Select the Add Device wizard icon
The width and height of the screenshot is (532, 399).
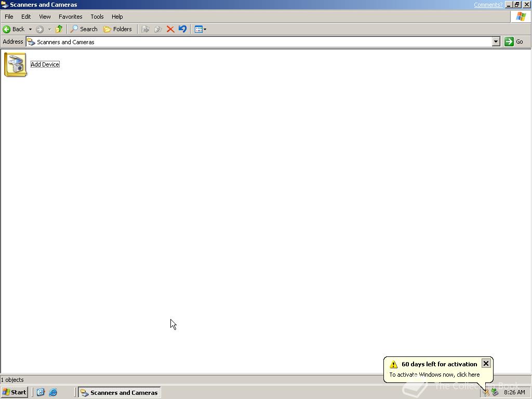click(15, 64)
